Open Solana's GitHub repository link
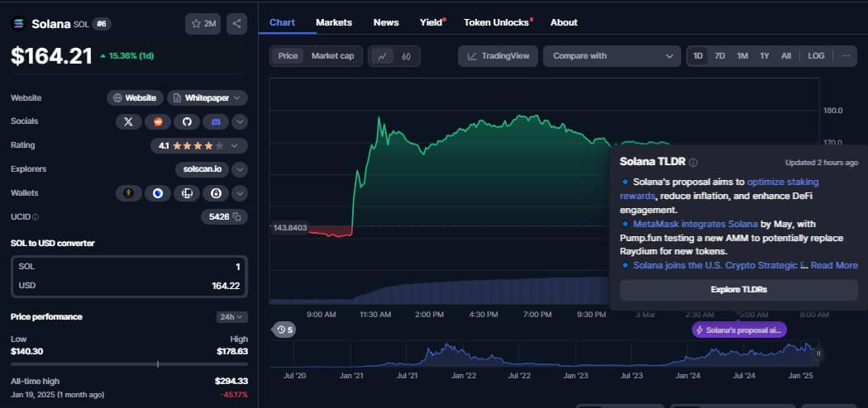Screen dimensions: 868x408 point(187,121)
